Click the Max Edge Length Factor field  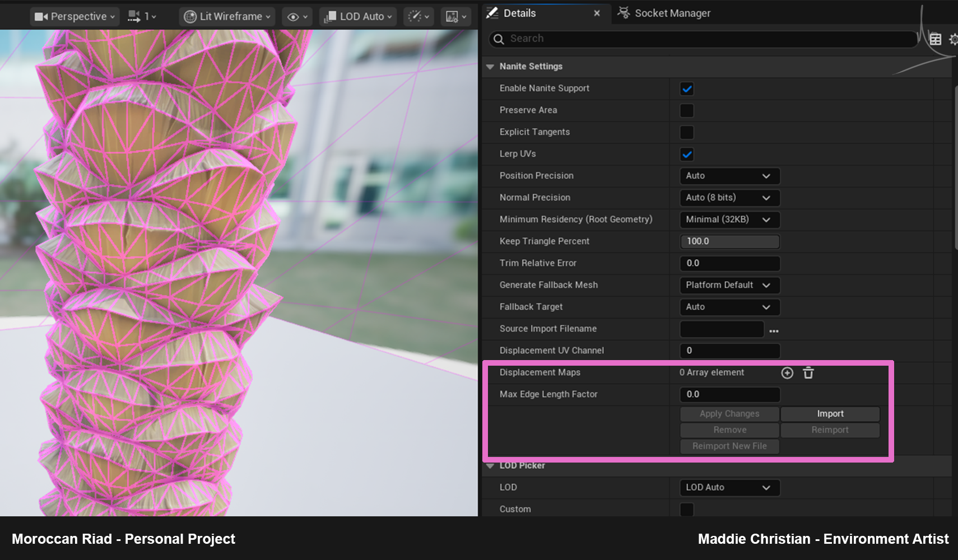729,394
